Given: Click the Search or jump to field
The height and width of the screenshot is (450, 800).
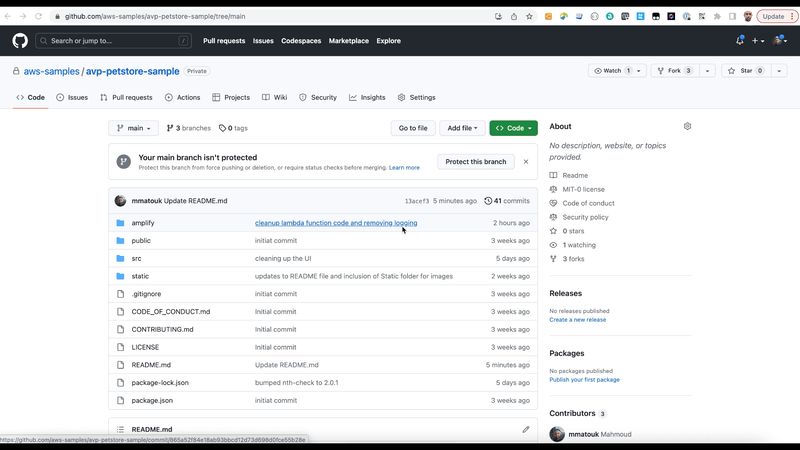Looking at the screenshot, I should [113, 41].
